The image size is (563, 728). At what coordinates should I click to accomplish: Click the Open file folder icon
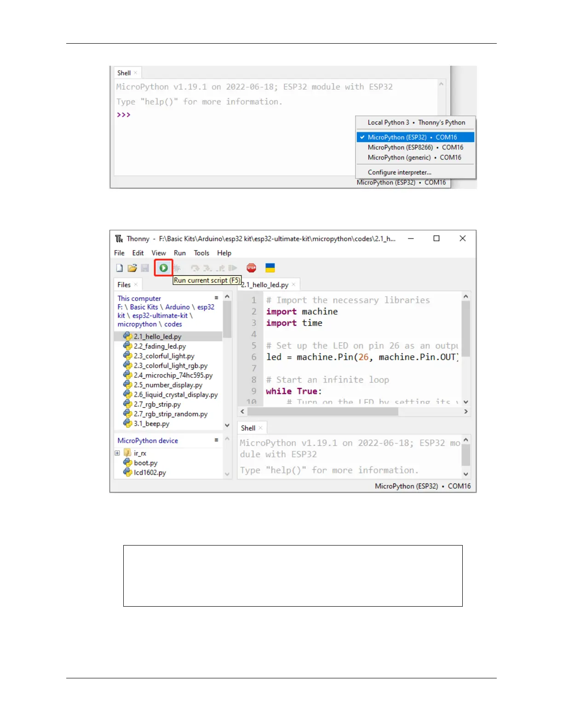(132, 268)
